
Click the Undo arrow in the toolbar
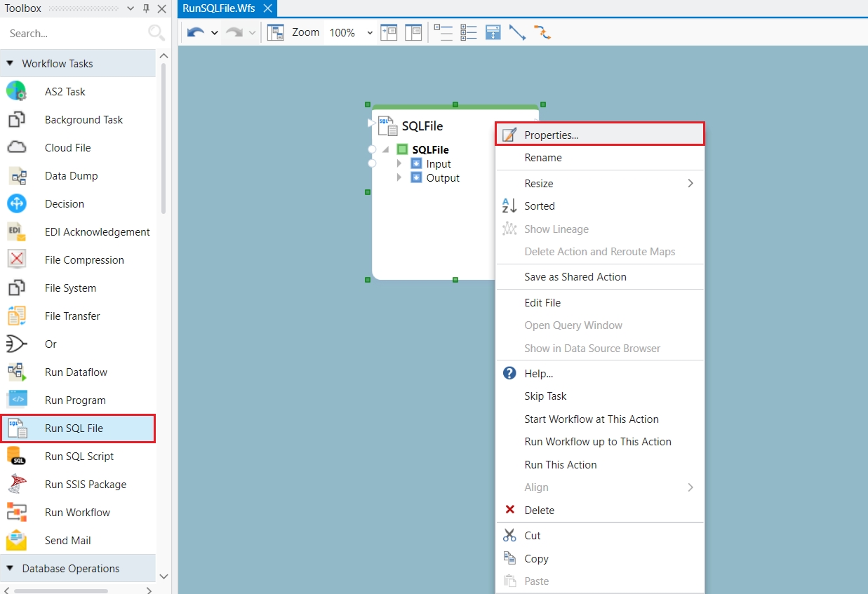pos(196,32)
